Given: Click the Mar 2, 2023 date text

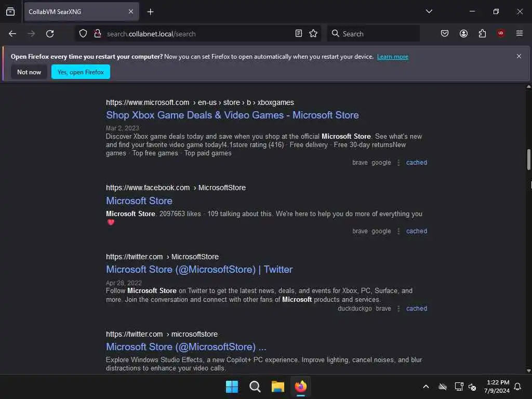Looking at the screenshot, I should (x=123, y=128).
